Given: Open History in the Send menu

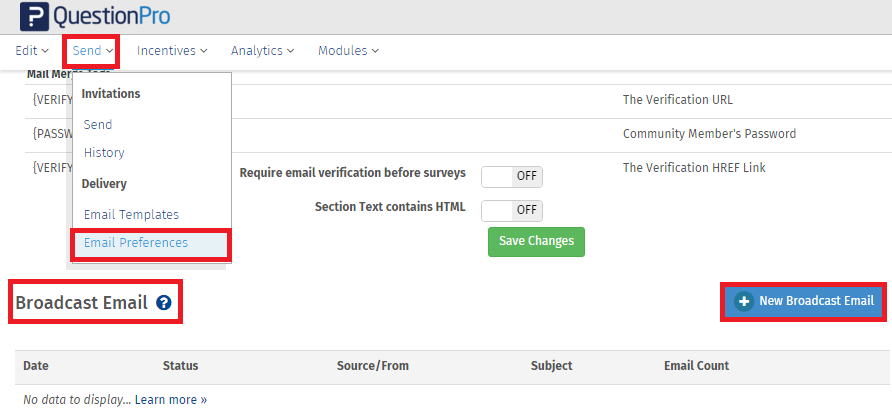Looking at the screenshot, I should (x=104, y=153).
